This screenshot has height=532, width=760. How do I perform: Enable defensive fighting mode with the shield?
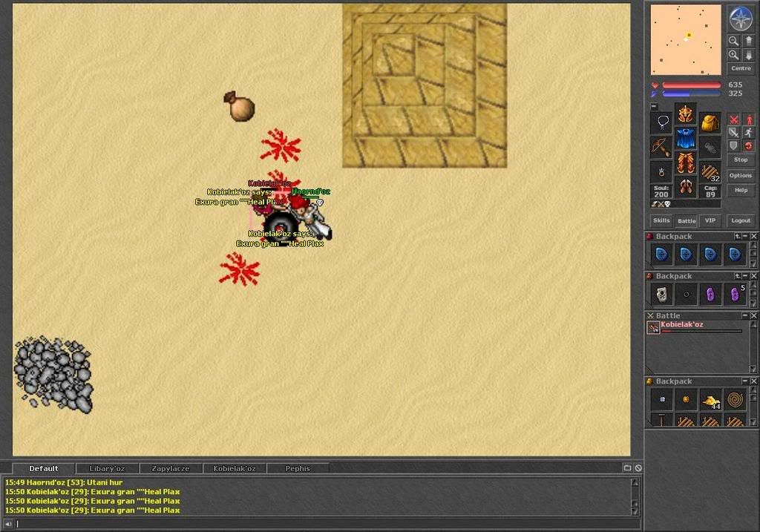(x=734, y=145)
